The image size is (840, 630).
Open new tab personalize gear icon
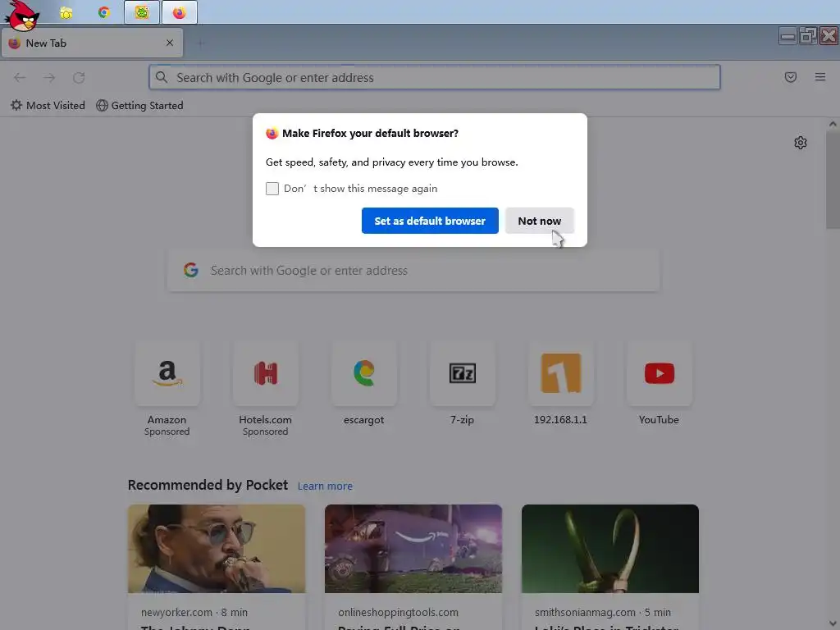pos(801,143)
